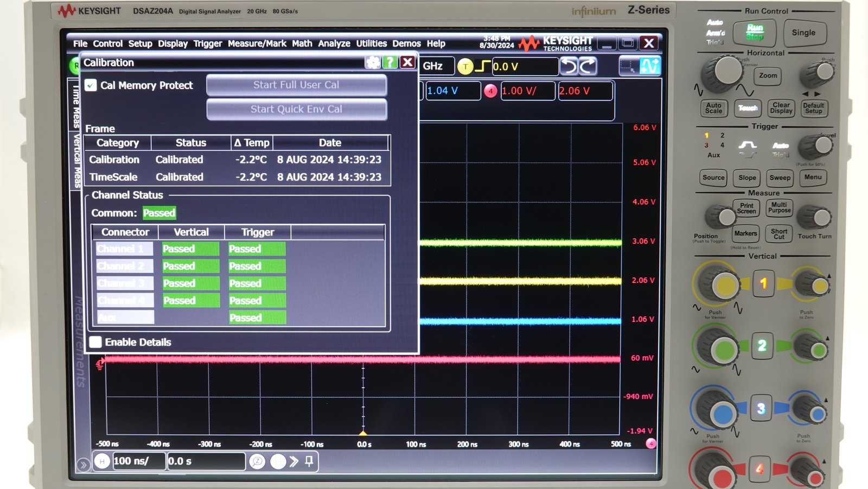Toggle front panel channel 1 button
Image resolution: width=868 pixels, height=489 pixels.
(763, 283)
